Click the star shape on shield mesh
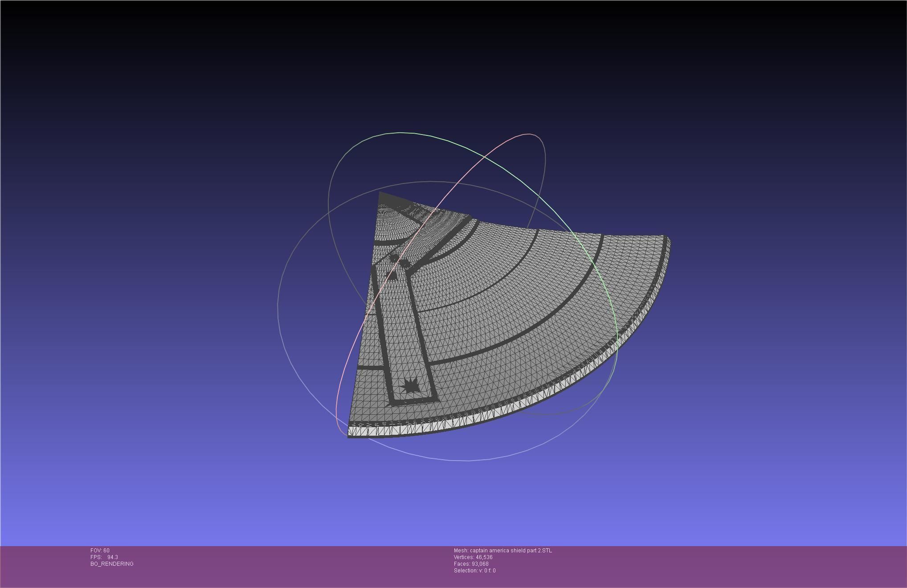 pyautogui.click(x=410, y=386)
